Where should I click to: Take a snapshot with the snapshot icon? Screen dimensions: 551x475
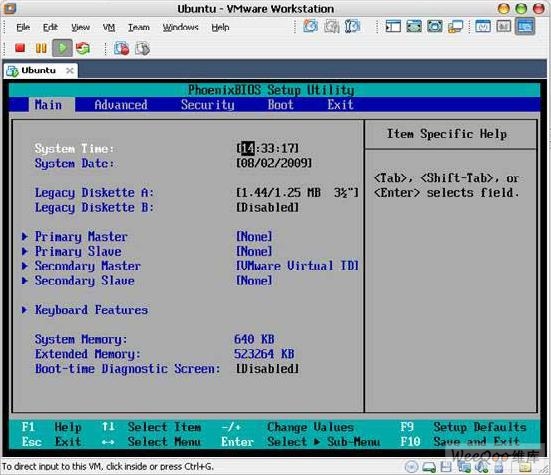(x=311, y=26)
